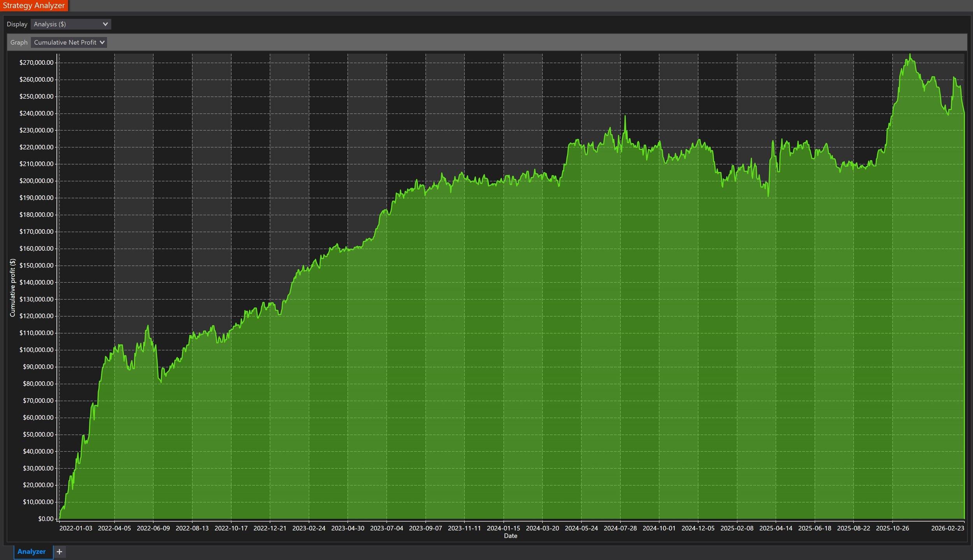
Task: Click the $200,000.00 y-axis label
Action: pyautogui.click(x=37, y=181)
